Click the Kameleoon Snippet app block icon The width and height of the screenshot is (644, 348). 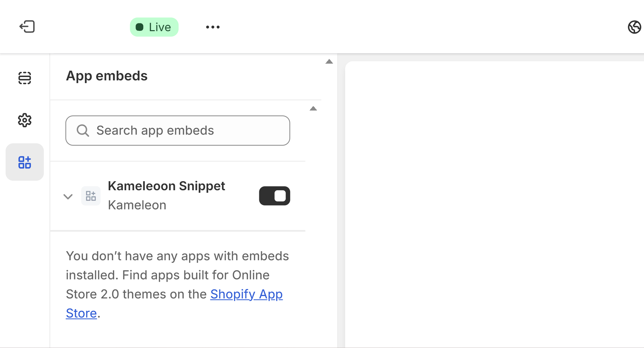[x=91, y=196]
